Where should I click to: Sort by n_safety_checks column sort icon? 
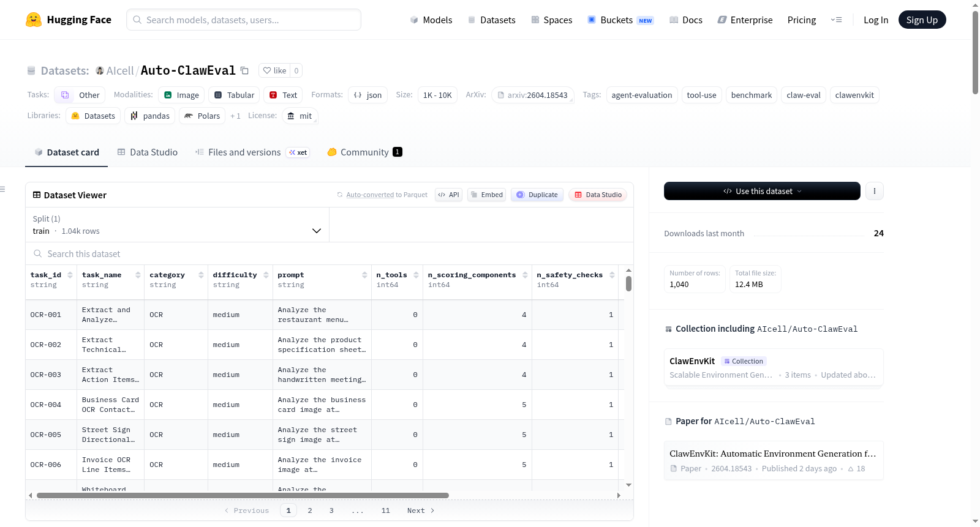(612, 275)
